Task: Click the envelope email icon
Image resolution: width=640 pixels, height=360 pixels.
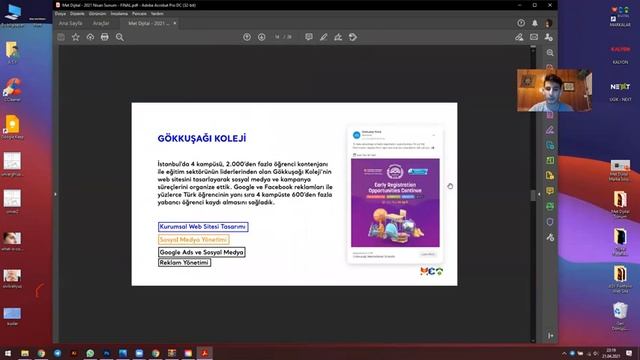Action: point(534,37)
